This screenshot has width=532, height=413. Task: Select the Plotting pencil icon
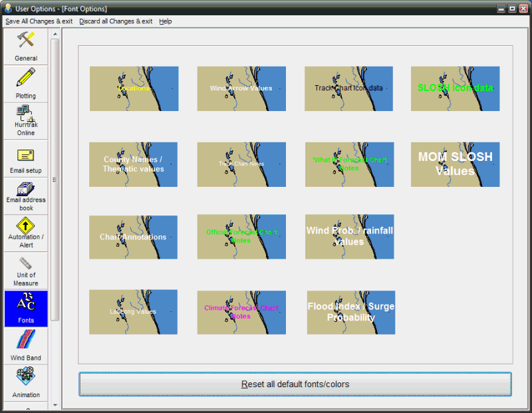click(26, 78)
